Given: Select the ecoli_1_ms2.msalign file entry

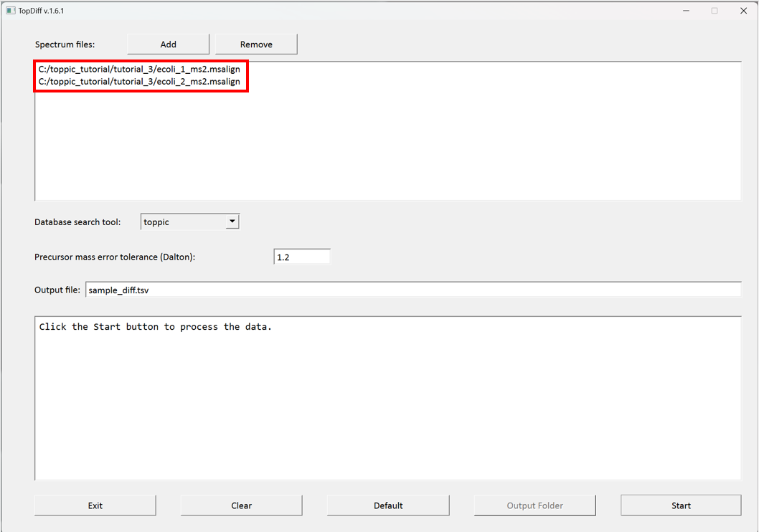Looking at the screenshot, I should 139,69.
